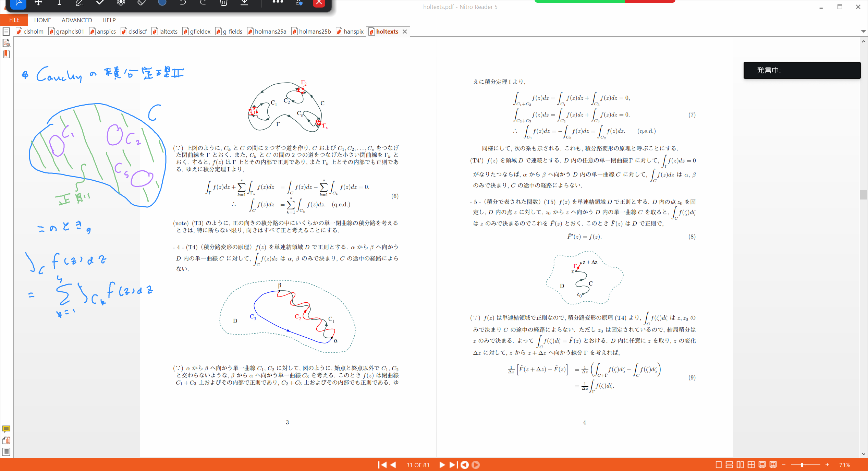Click the save download icon in annotation bar
Viewport: 868px width, 471px height.
[x=244, y=3]
